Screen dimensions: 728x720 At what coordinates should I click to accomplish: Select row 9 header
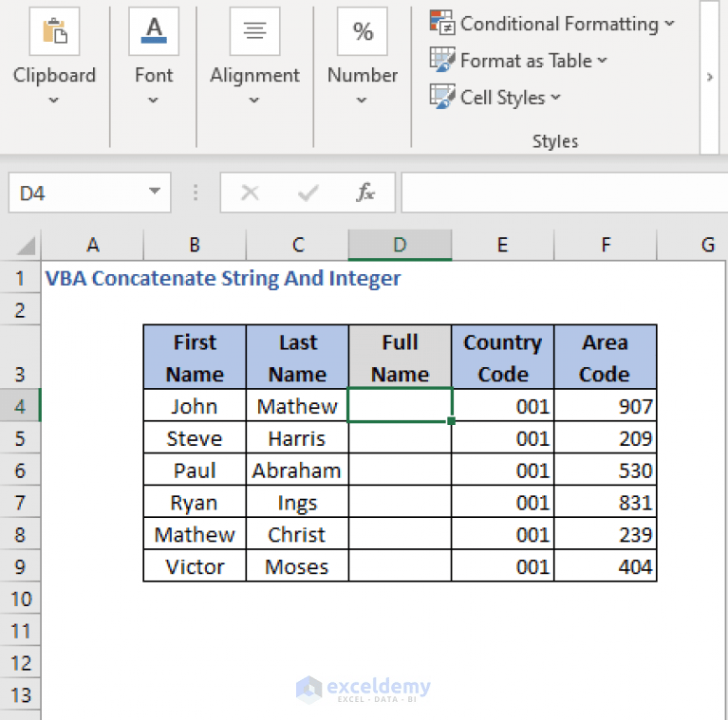[x=20, y=566]
